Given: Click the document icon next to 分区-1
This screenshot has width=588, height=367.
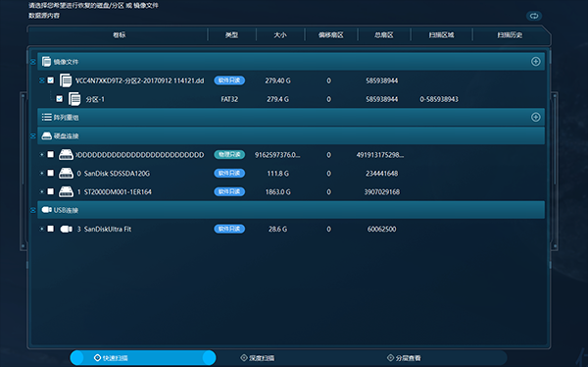Looking at the screenshot, I should [74, 99].
